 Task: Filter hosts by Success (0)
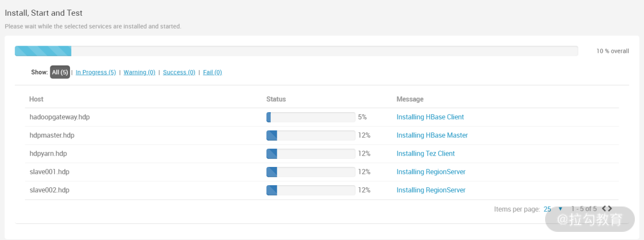coord(179,73)
